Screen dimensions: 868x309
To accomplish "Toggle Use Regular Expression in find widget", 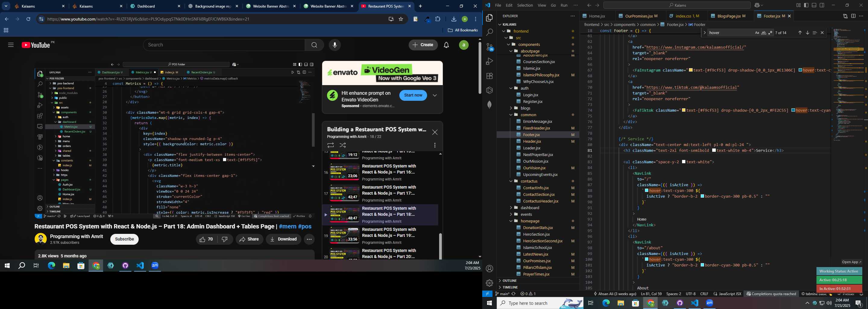I will tap(770, 33).
